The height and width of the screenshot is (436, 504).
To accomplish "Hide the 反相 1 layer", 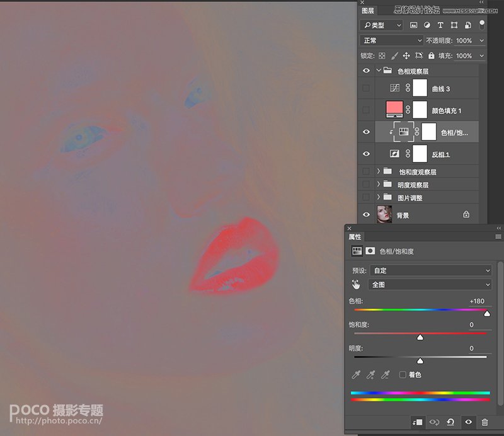I will (x=366, y=154).
